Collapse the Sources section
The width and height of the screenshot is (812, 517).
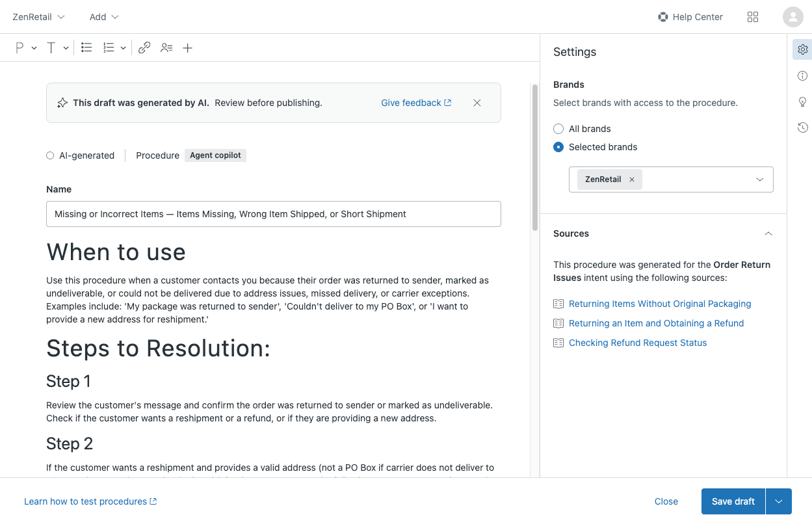coord(768,233)
